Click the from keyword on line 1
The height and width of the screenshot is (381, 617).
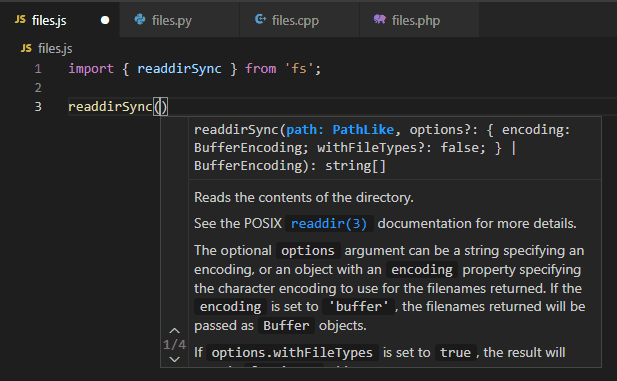point(260,68)
